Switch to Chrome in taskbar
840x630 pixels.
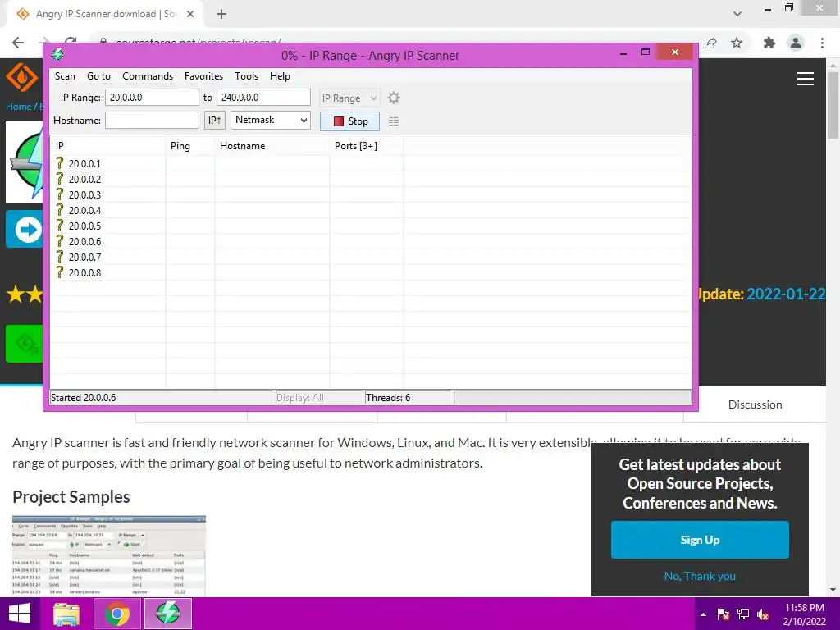tap(117, 614)
